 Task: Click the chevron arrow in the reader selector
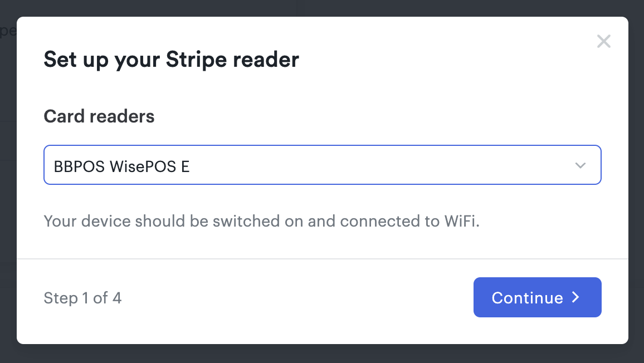pyautogui.click(x=580, y=165)
